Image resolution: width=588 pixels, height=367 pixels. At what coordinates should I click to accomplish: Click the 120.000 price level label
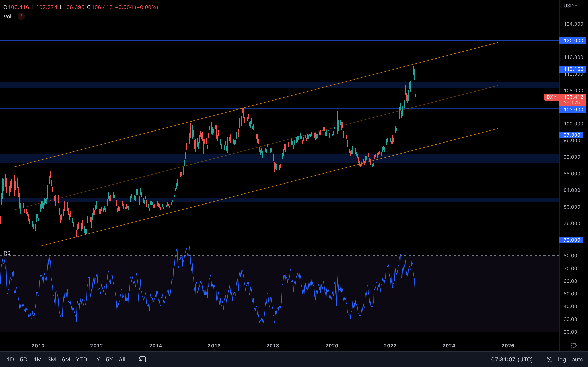pos(572,41)
